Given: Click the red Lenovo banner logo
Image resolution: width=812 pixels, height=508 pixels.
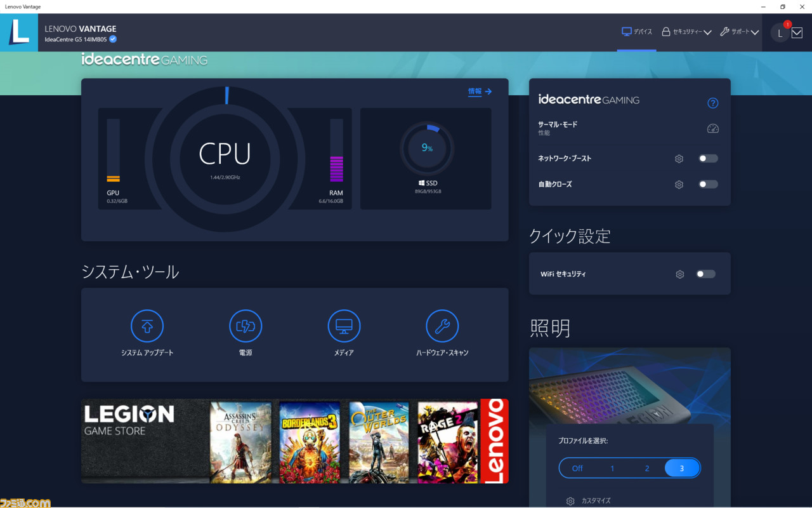Looking at the screenshot, I should click(494, 441).
